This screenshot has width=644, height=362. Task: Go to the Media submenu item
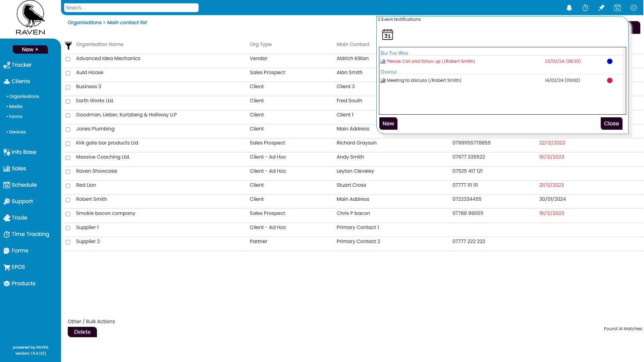pyautogui.click(x=16, y=107)
